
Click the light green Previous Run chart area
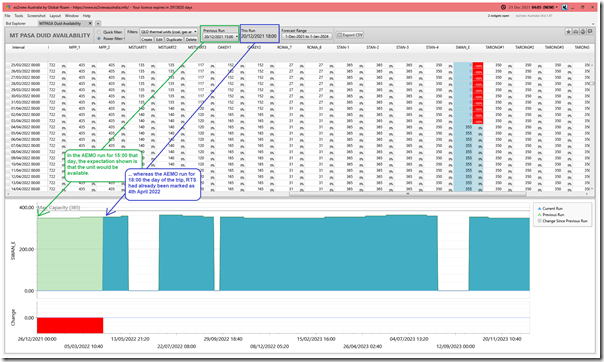(x=70, y=254)
